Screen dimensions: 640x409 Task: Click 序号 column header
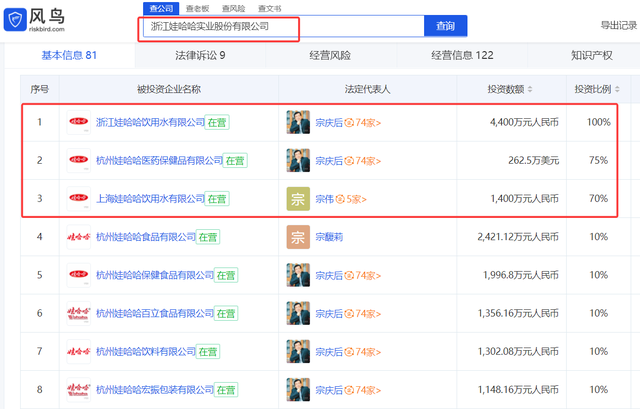click(x=40, y=89)
